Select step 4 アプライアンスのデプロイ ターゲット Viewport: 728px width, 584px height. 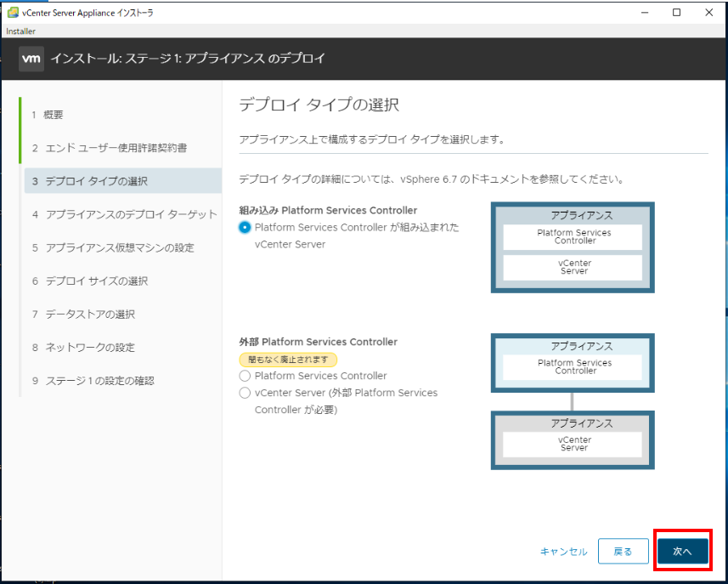122,214
